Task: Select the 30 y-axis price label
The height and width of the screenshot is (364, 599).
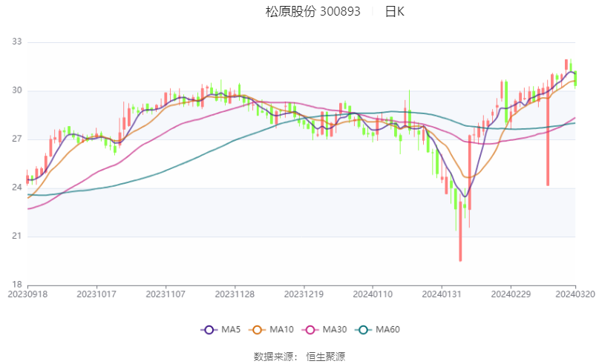Action: 17,90
